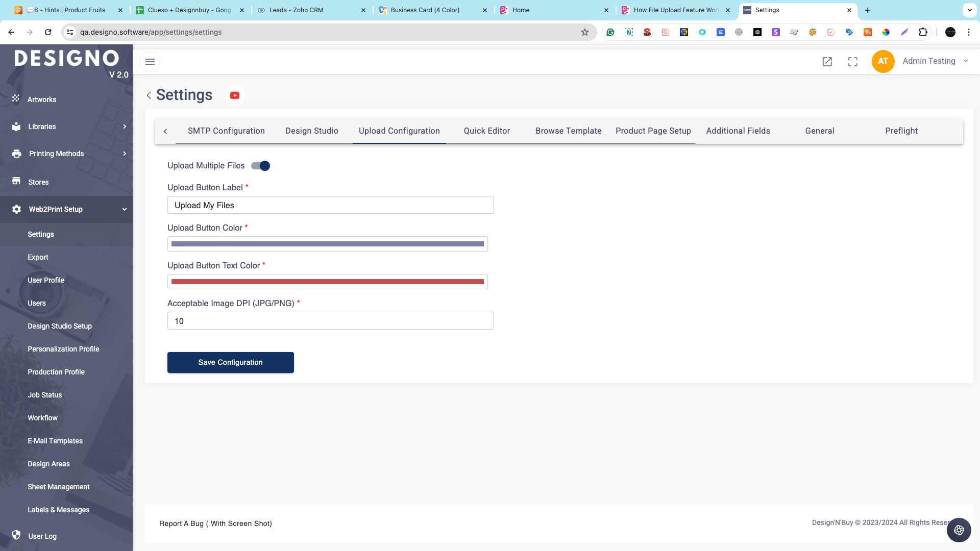Click the Save Configuration button

click(231, 362)
